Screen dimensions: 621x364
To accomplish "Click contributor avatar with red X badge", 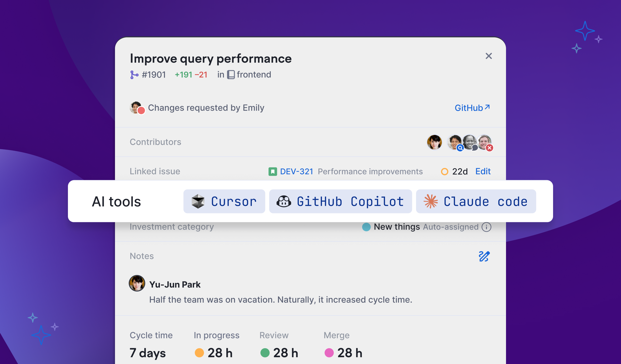I will pos(484,142).
